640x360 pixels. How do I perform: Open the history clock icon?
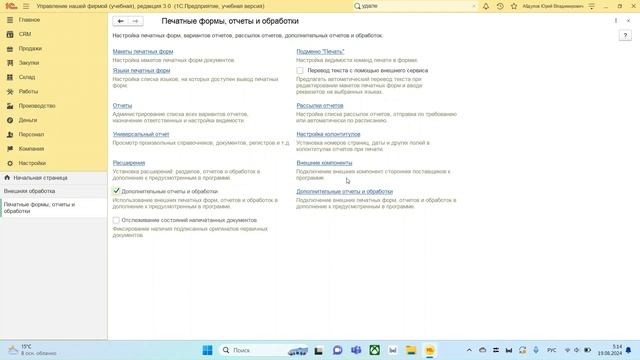coord(500,6)
